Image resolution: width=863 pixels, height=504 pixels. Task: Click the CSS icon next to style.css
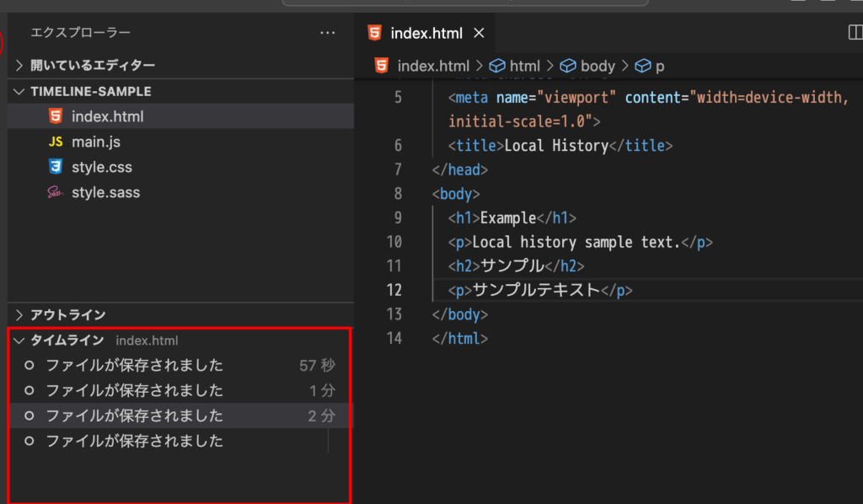[56, 167]
